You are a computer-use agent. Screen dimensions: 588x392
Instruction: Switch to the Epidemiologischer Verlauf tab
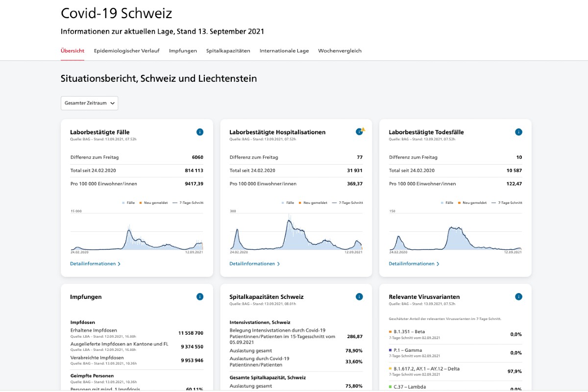pos(126,50)
